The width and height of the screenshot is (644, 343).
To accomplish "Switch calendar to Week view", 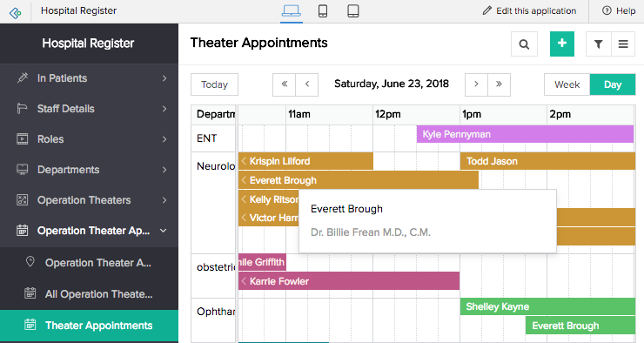I will [x=567, y=84].
